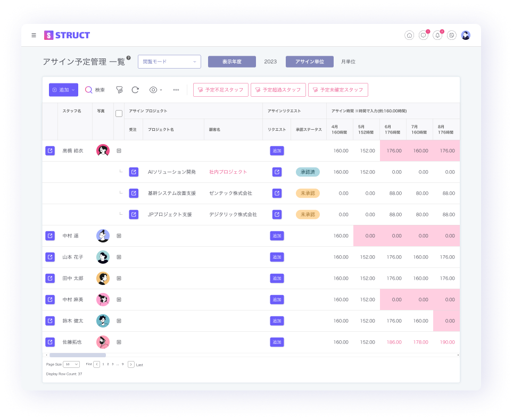Click the filter settings icon in toolbar

[x=119, y=90]
